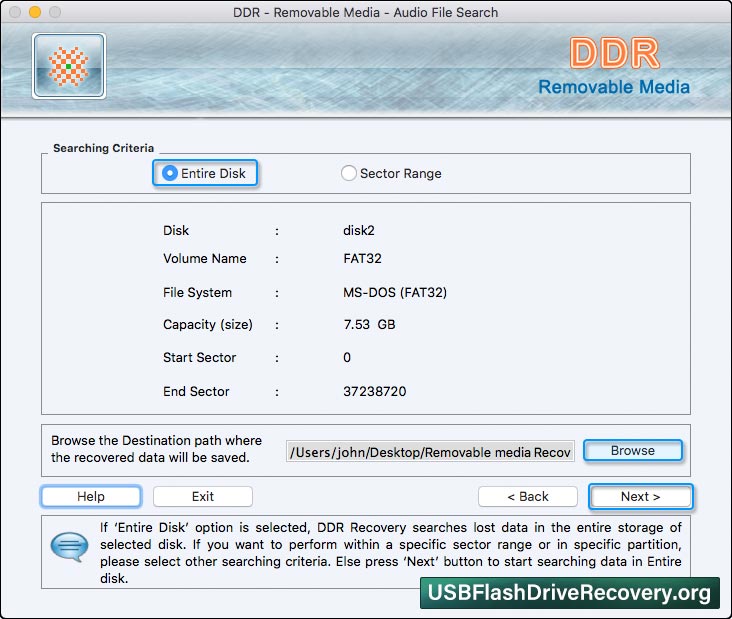
Task: Click the disk2 value
Action: click(359, 231)
